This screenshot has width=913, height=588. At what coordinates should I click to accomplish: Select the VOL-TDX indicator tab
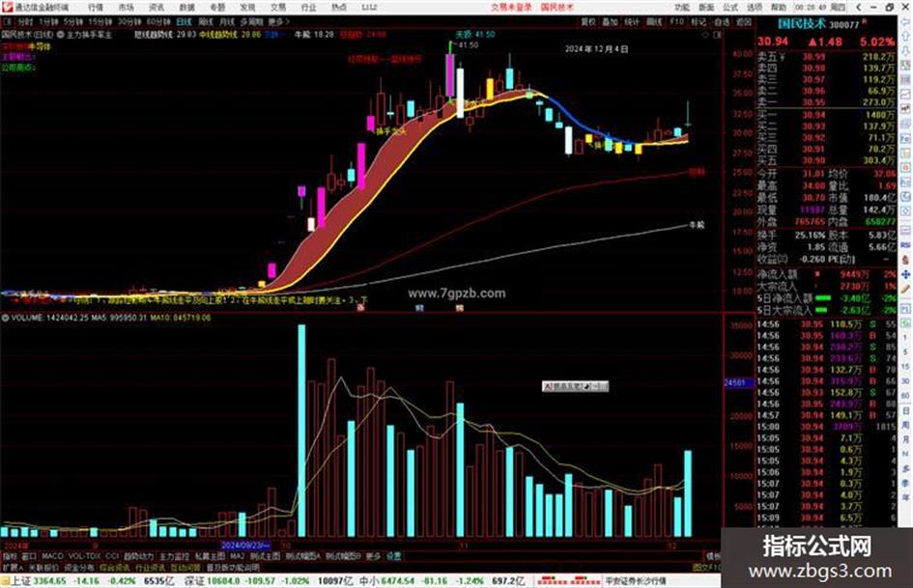pos(84,556)
